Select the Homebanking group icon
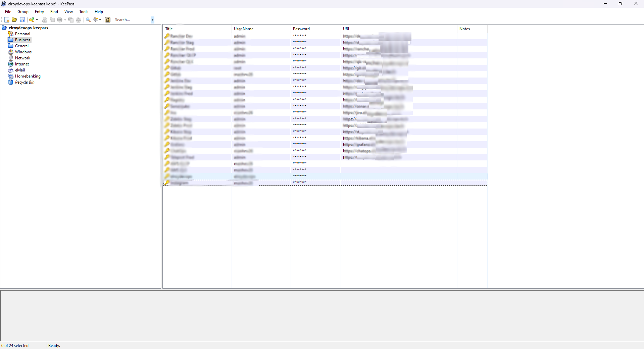Viewport: 644px width, 349px height. pos(11,76)
